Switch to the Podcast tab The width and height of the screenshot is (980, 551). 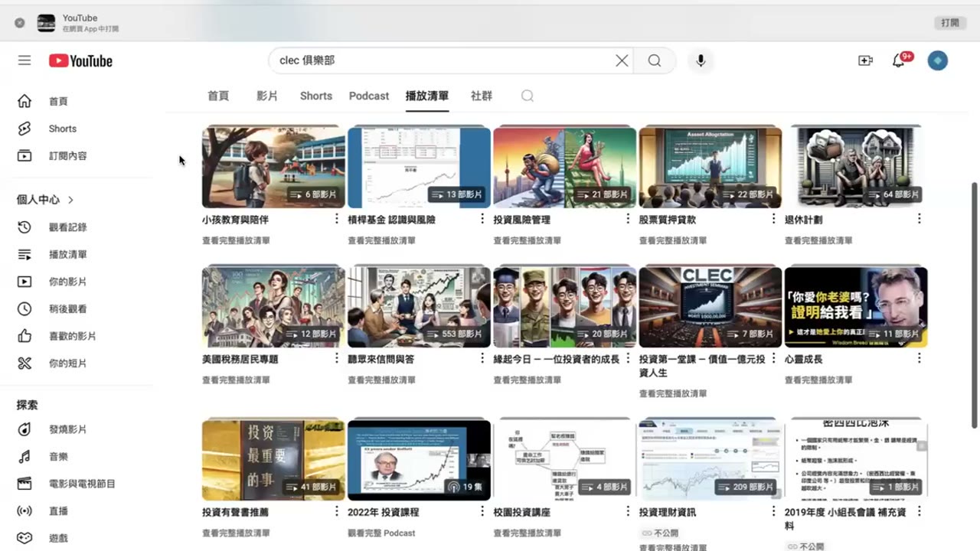point(369,96)
